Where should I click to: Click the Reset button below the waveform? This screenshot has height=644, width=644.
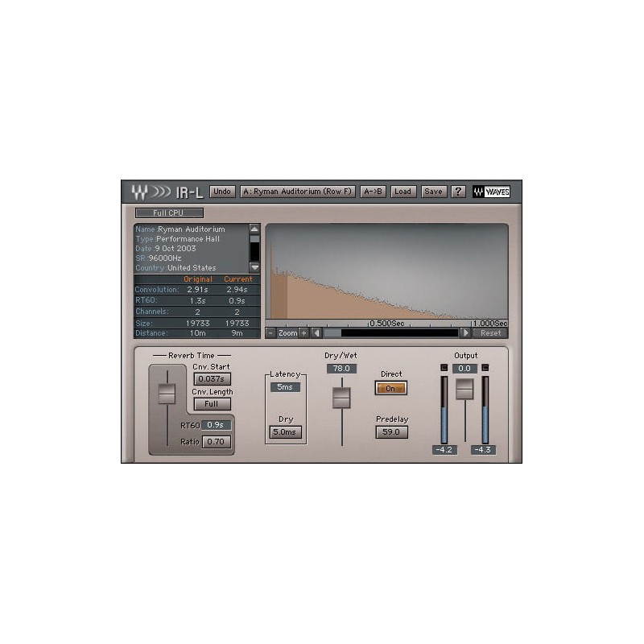coord(489,332)
